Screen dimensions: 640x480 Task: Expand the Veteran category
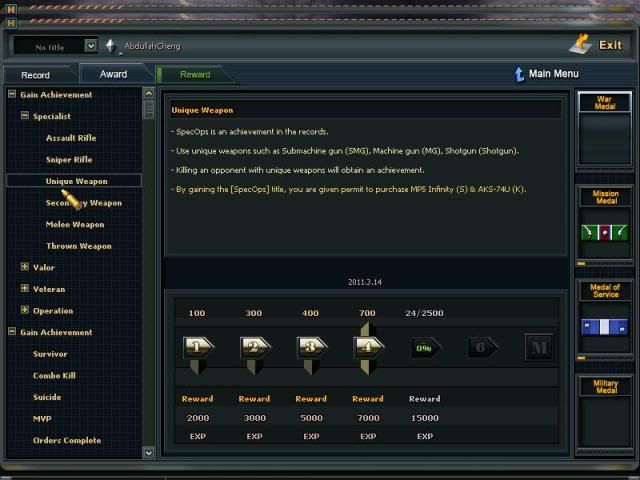click(x=25, y=289)
